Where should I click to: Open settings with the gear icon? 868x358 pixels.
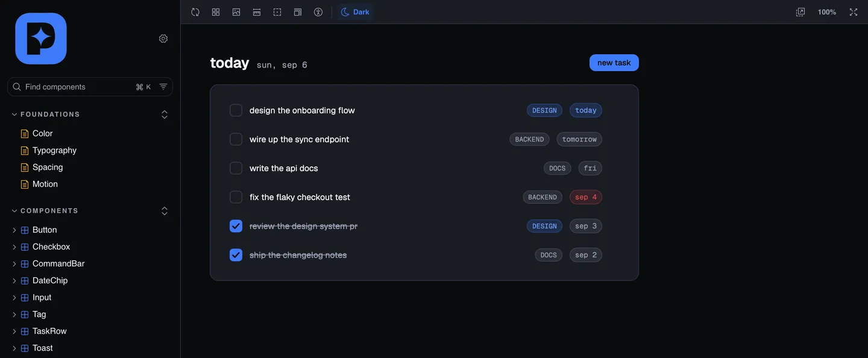[x=163, y=39]
